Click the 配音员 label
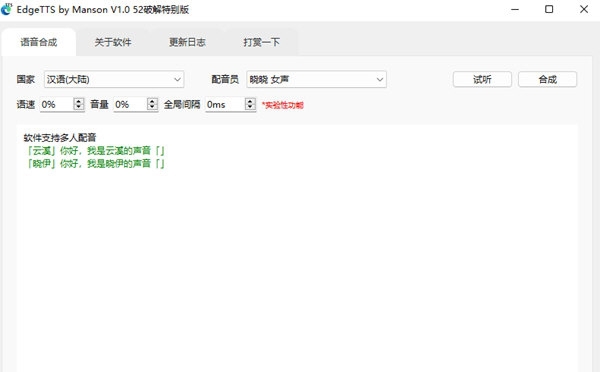Image resolution: width=600 pixels, height=372 pixels. [225, 79]
